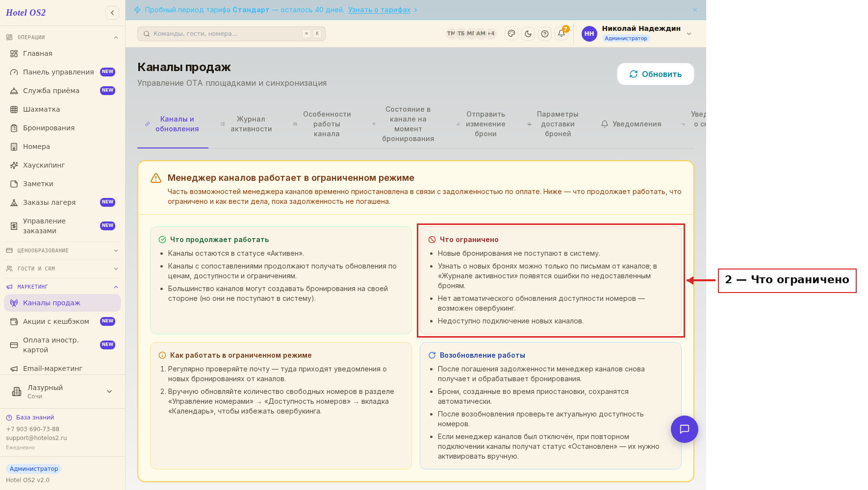Switch to Уведомления tab
This screenshot has height=490, width=868.
(631, 124)
